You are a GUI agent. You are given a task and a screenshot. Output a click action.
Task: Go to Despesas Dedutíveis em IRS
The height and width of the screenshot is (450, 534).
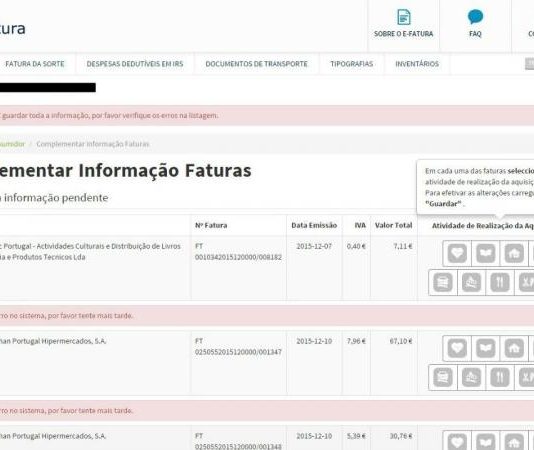(x=135, y=64)
